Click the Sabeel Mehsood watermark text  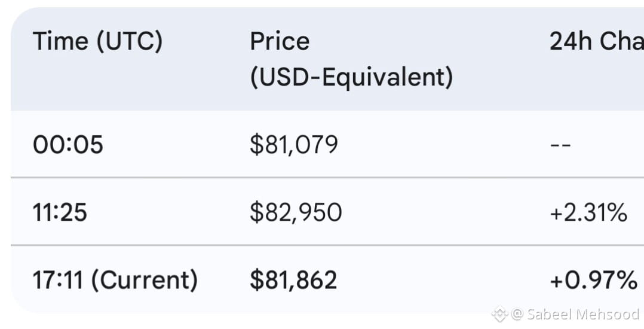(x=583, y=315)
